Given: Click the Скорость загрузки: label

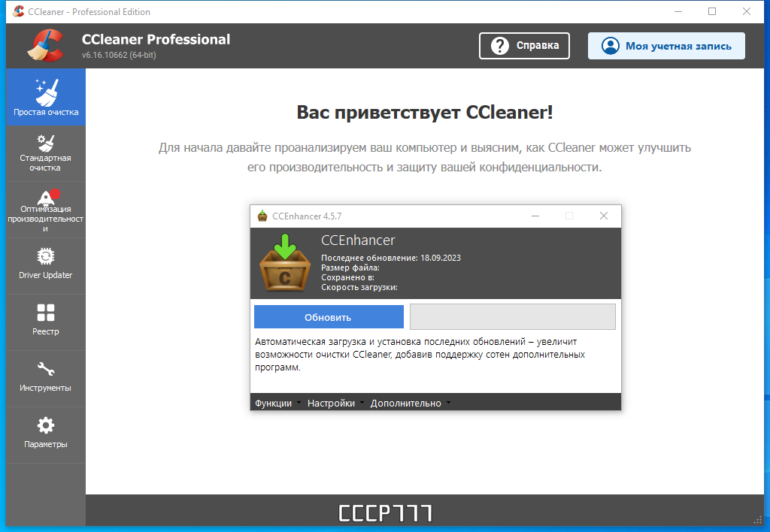Looking at the screenshot, I should pyautogui.click(x=359, y=287).
